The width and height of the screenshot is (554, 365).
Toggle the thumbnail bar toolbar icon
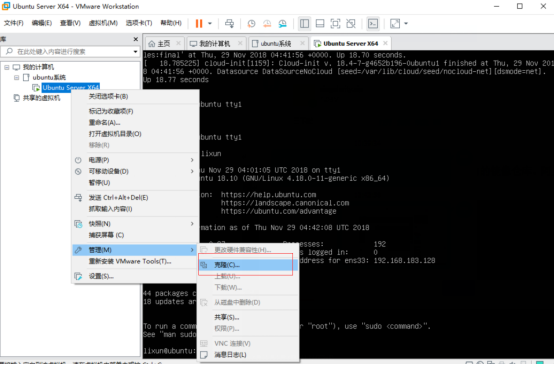point(320,24)
